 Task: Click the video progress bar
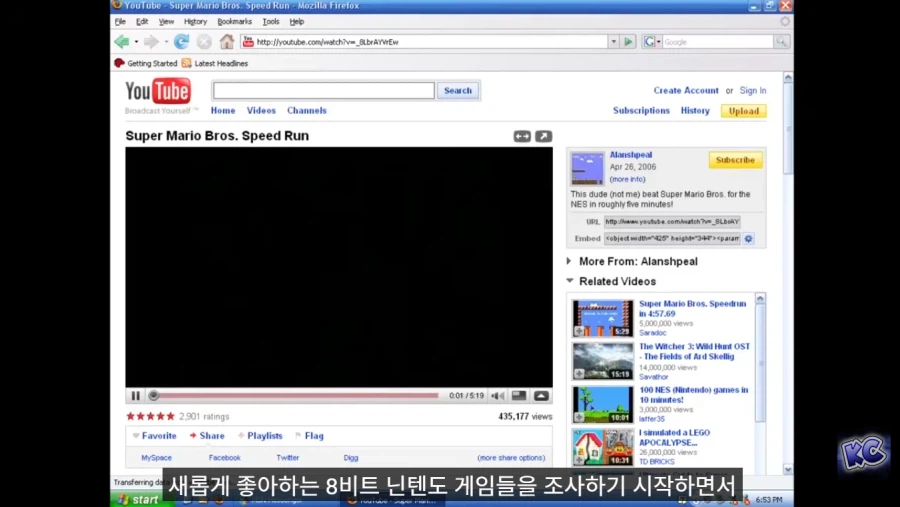296,395
